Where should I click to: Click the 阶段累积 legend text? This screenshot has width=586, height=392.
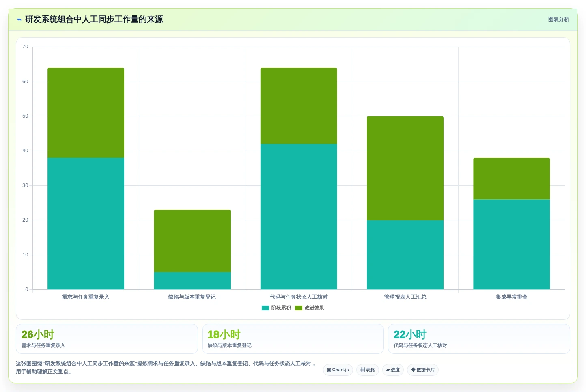pos(281,308)
